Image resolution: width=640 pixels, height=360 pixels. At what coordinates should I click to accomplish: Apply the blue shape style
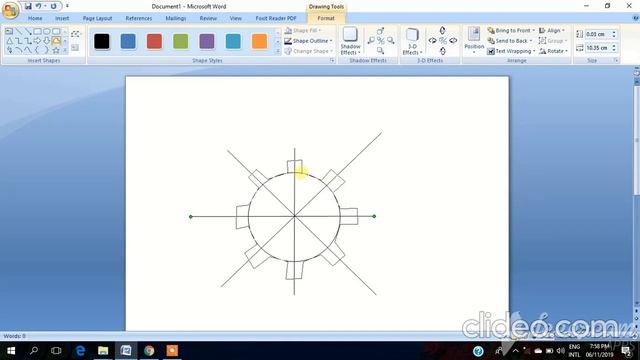coord(128,41)
